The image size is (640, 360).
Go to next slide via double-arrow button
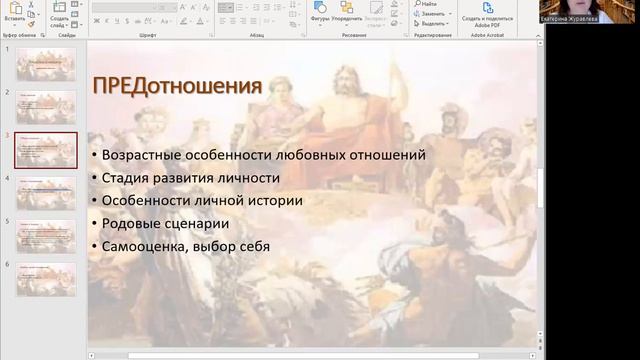540,348
